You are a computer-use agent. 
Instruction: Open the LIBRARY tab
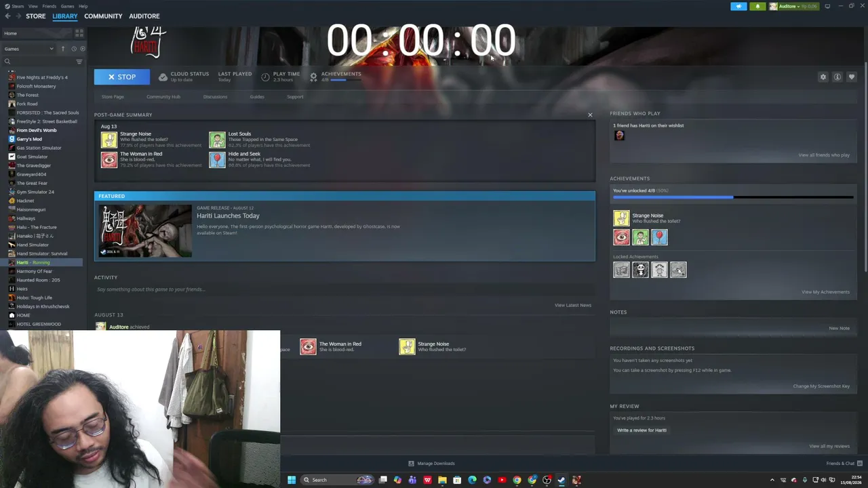click(65, 16)
